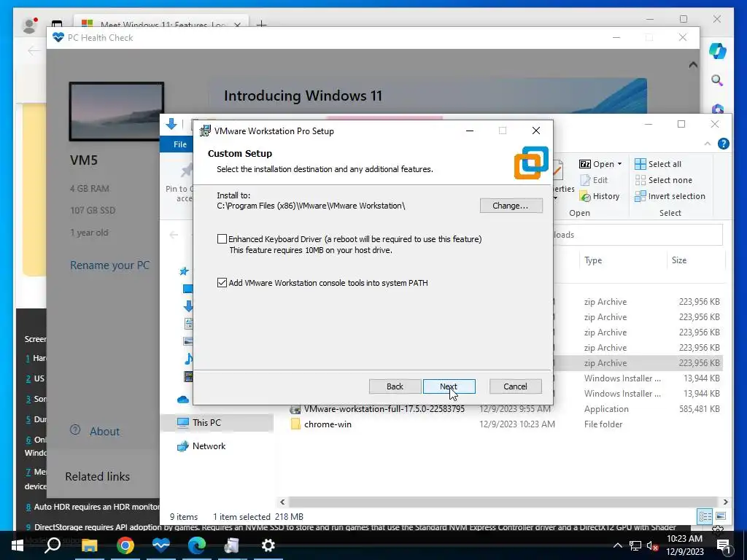Open Settings gear from the taskbar
The height and width of the screenshot is (560, 747).
pos(268,545)
